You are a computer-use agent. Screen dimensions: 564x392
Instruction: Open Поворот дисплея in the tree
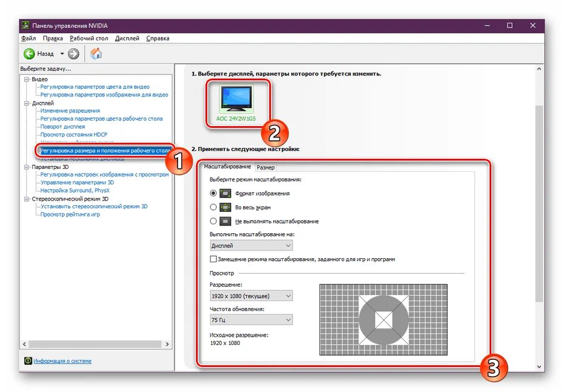tap(63, 127)
